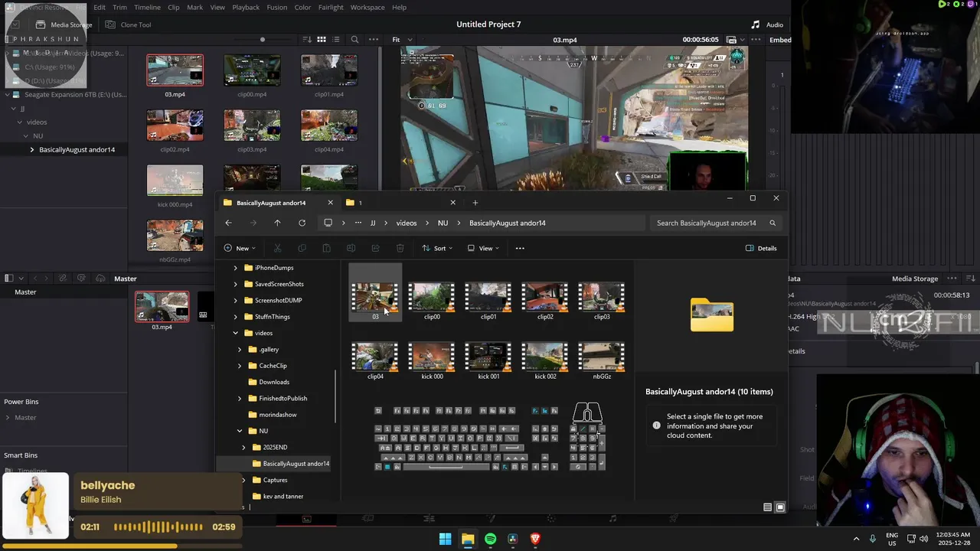
Task: Click the Rename icon in Explorer toolbar
Action: pyautogui.click(x=351, y=248)
